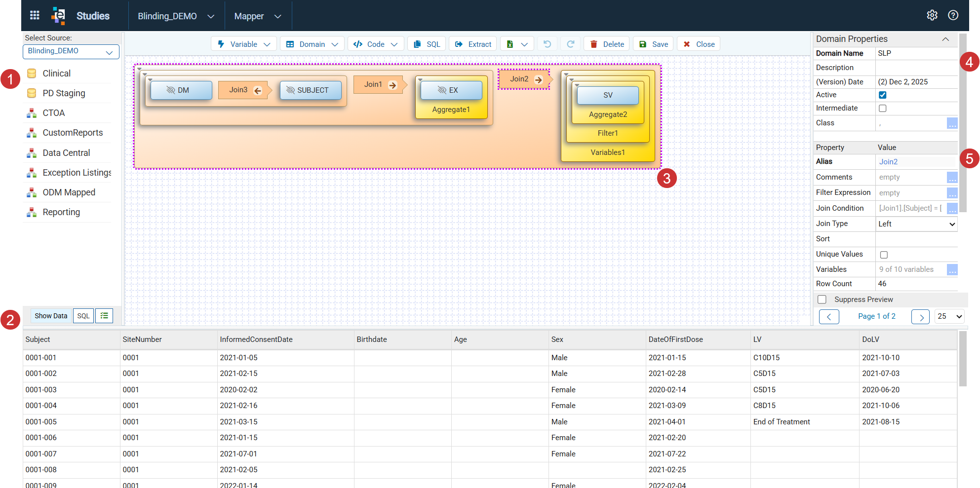Click the Join1 right arrow icon
The height and width of the screenshot is (488, 980).
[x=392, y=85]
